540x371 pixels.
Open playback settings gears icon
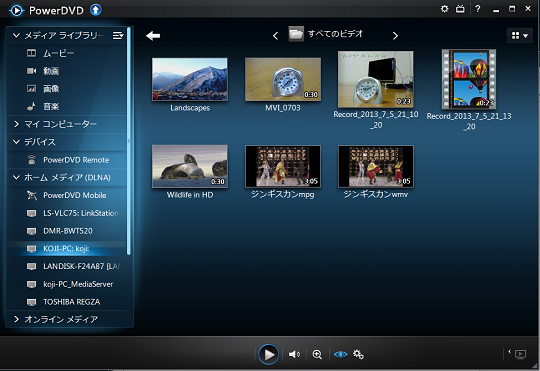(x=358, y=354)
